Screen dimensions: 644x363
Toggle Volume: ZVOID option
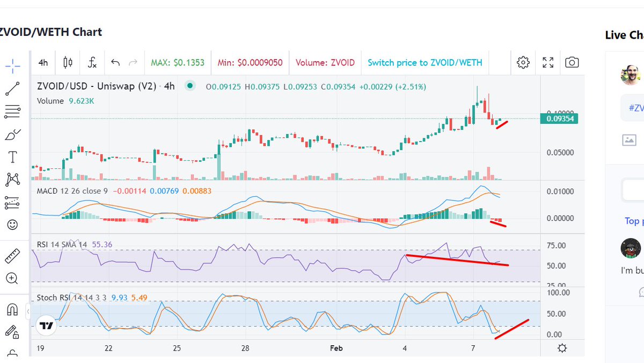(x=325, y=63)
